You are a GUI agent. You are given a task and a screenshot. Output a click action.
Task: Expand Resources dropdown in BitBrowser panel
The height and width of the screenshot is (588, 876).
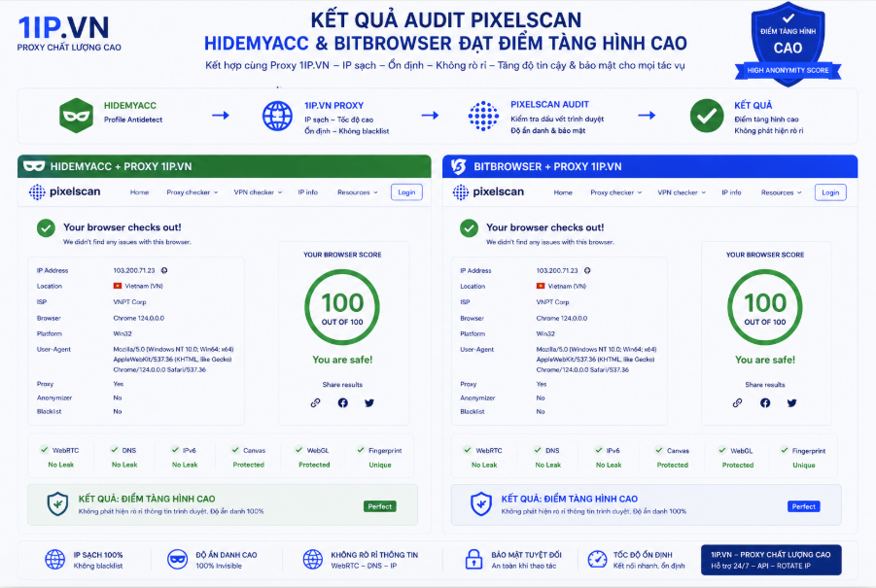(781, 192)
